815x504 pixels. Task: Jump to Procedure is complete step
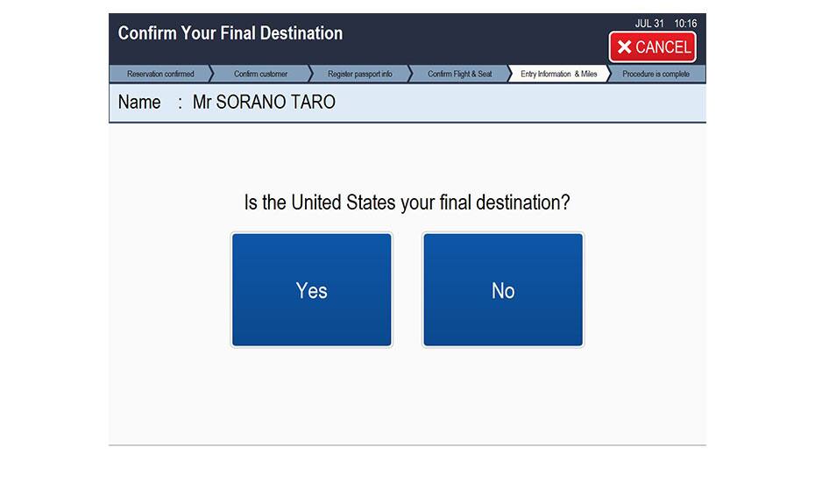[x=656, y=75]
